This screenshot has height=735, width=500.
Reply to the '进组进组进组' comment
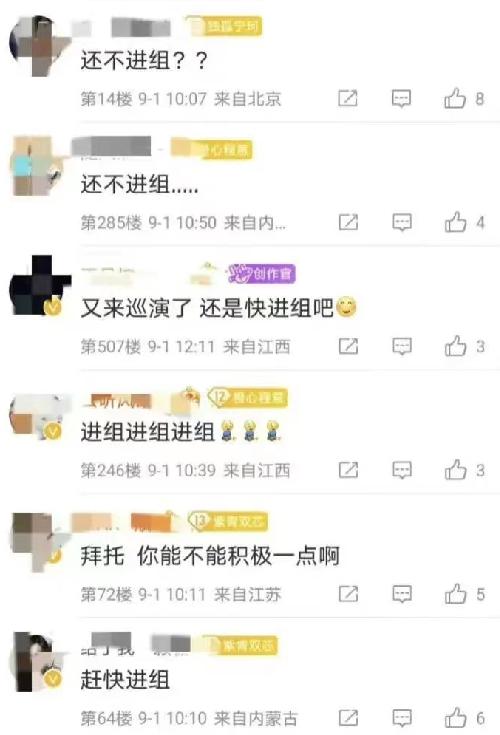[402, 470]
